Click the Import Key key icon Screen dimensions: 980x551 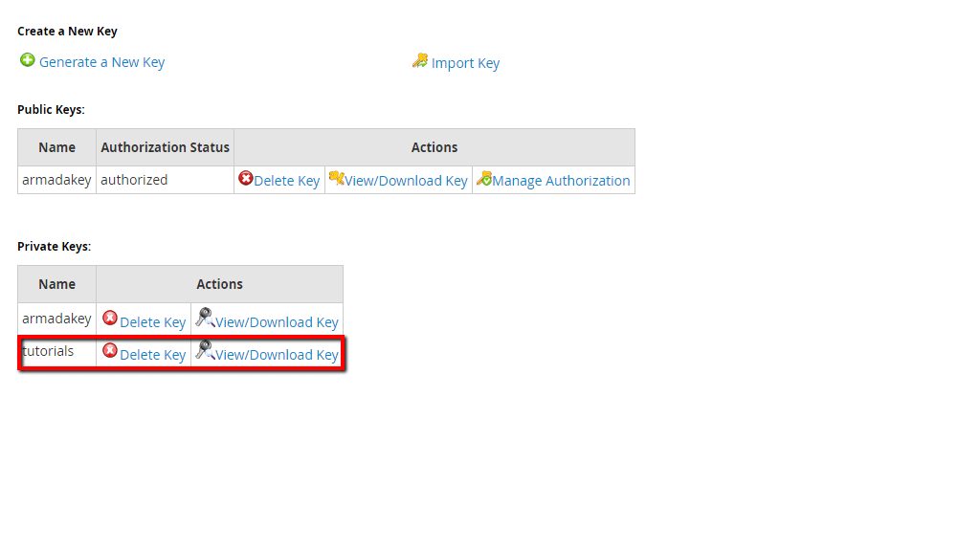pos(420,60)
